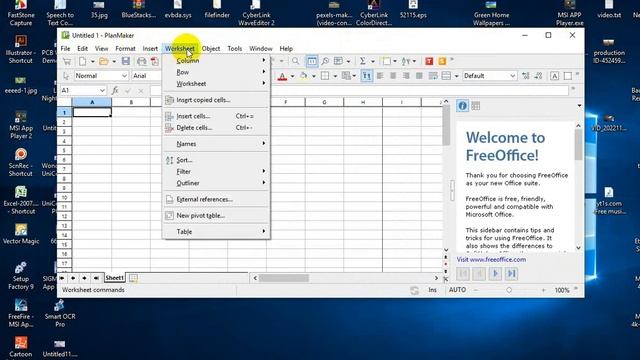Expand the new document dropdown arrow
Viewport: 640px width, 360px height.
(x=93, y=62)
